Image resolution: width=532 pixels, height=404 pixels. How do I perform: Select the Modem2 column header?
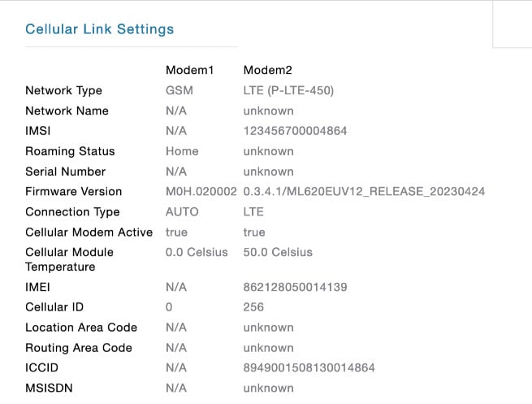coord(268,70)
